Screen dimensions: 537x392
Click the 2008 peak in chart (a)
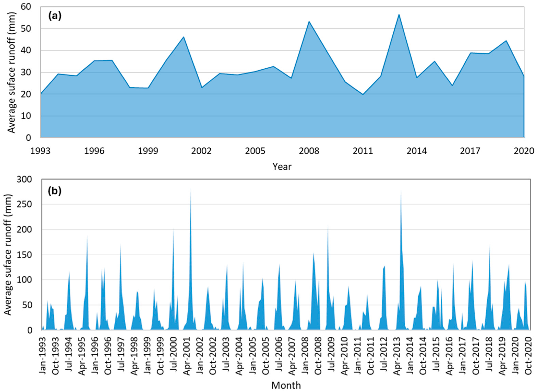pos(309,21)
